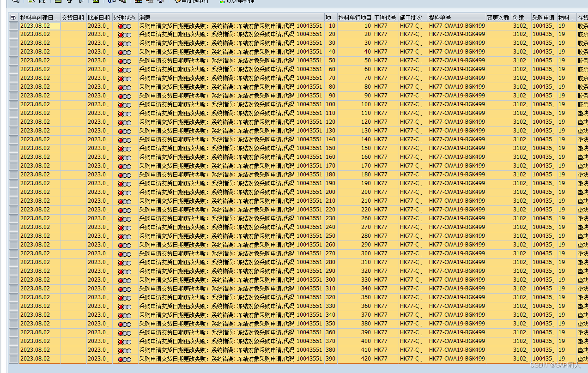
Task: Click the select-all icon at the table's top-left corner
Action: 13,17
